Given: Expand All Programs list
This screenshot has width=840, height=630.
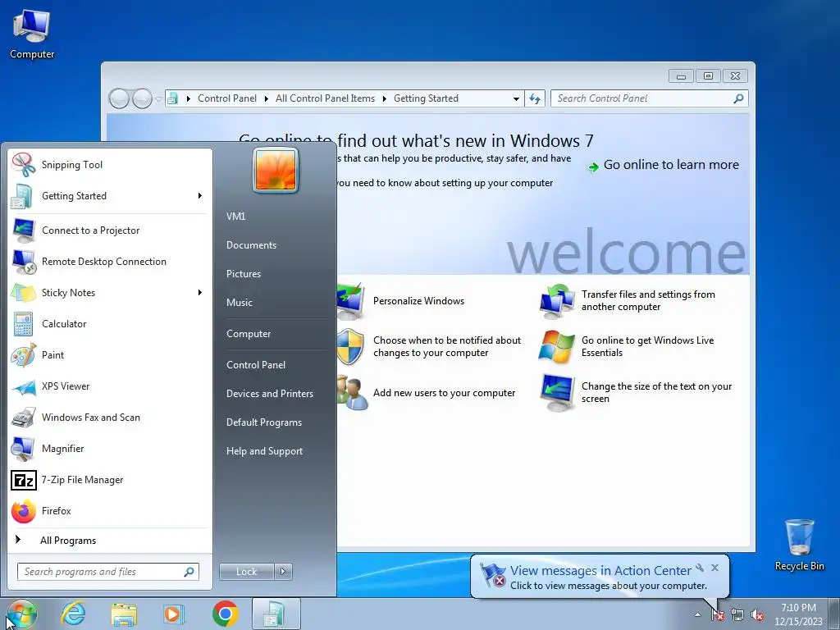Looking at the screenshot, I should tap(67, 541).
